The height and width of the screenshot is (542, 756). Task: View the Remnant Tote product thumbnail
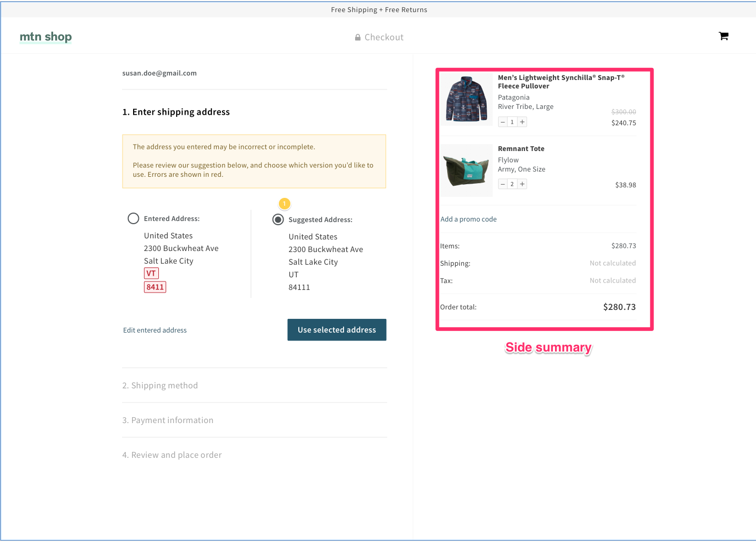tap(466, 170)
